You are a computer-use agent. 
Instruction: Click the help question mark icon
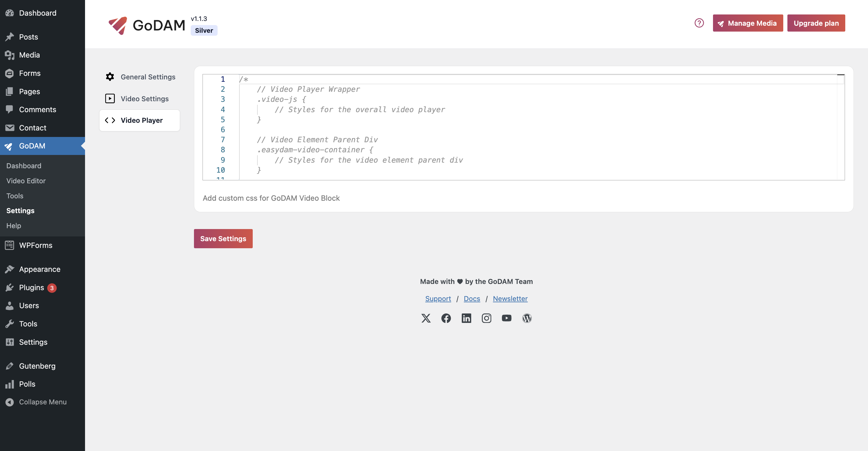tap(699, 23)
